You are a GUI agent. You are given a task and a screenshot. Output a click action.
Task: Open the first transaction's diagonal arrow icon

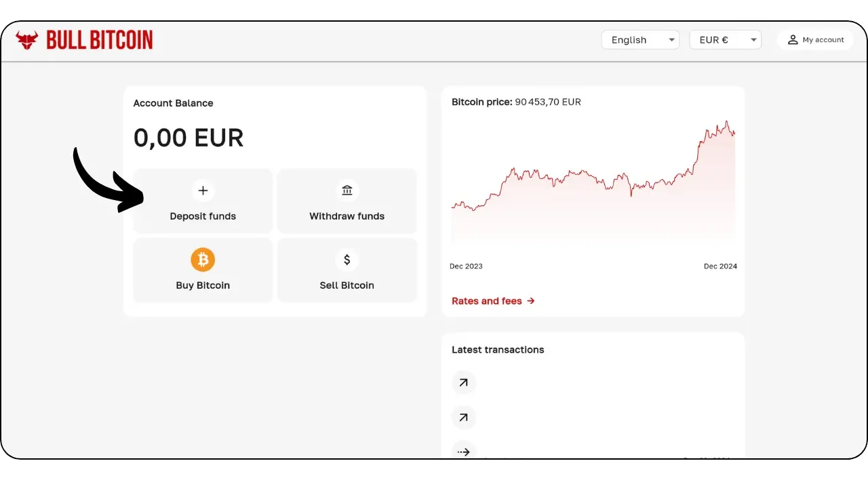tap(464, 383)
